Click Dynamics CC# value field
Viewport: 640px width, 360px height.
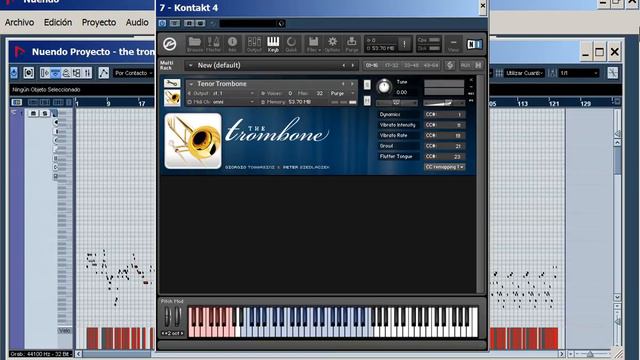tap(444, 114)
